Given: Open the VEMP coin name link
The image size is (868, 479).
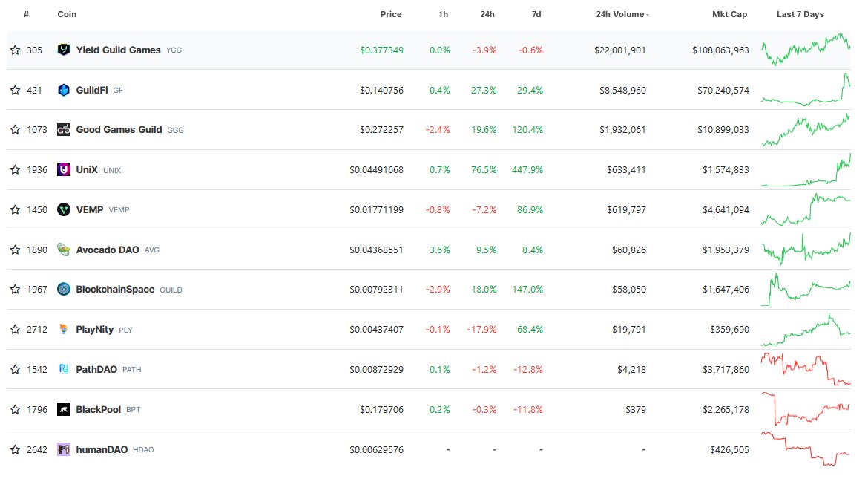Looking at the screenshot, I should tap(90, 209).
